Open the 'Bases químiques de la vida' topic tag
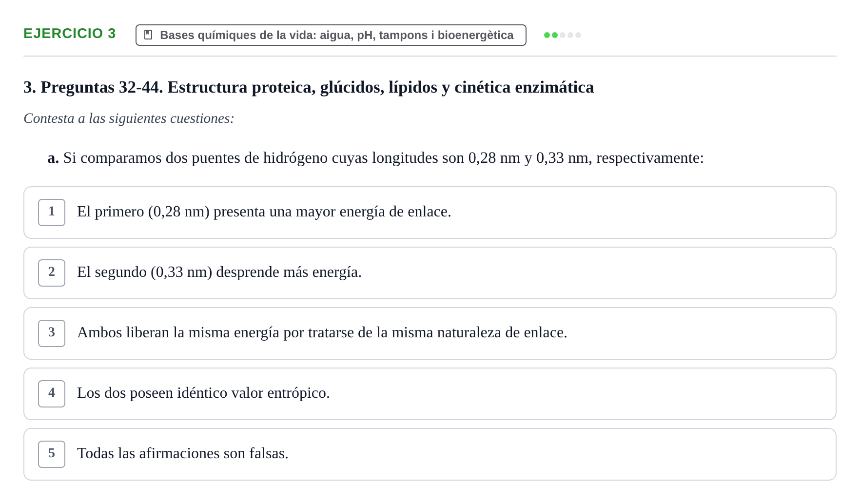The width and height of the screenshot is (860, 504). click(x=331, y=35)
